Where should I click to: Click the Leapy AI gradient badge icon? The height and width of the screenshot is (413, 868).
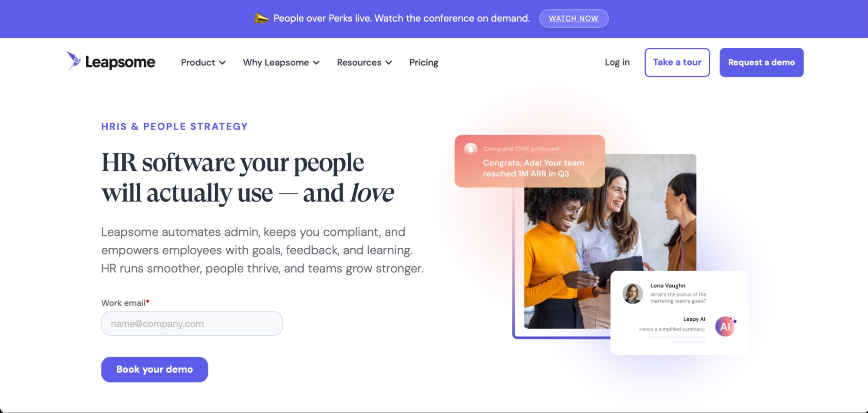click(726, 326)
